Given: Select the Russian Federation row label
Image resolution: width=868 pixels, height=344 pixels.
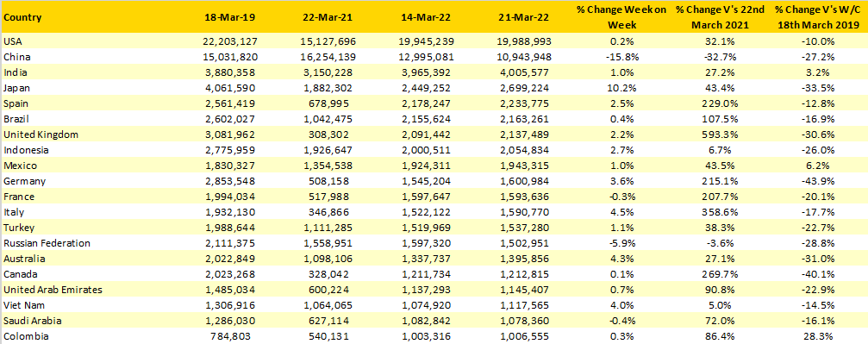Looking at the screenshot, I should [x=47, y=243].
